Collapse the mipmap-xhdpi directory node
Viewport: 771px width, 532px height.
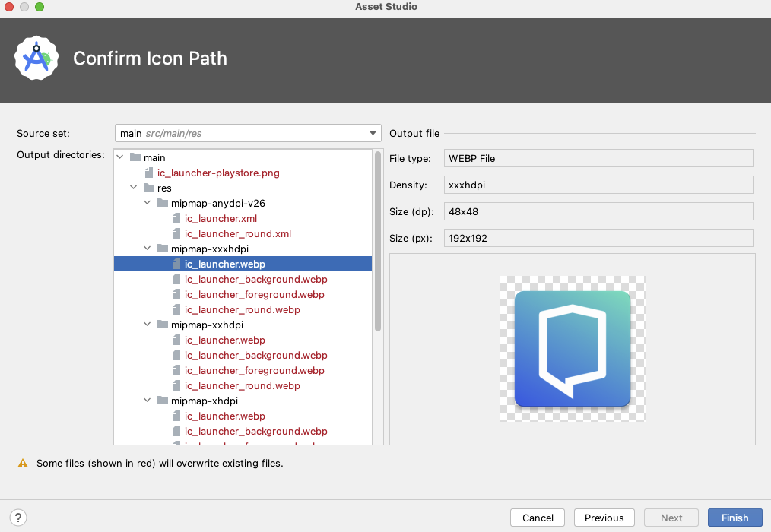[148, 401]
